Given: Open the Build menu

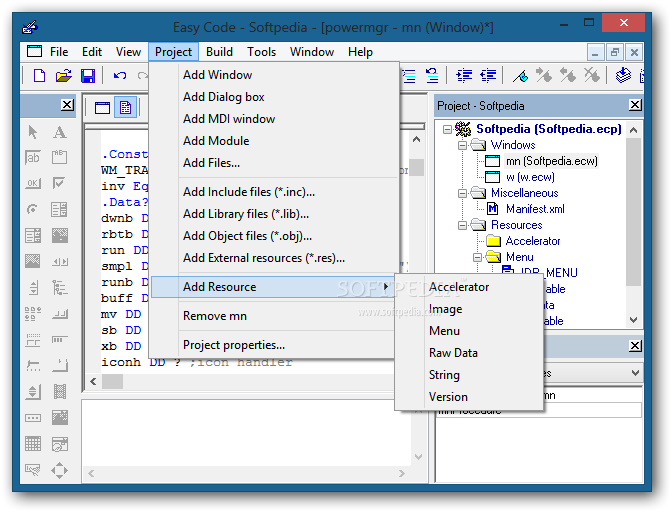Looking at the screenshot, I should click(x=219, y=52).
